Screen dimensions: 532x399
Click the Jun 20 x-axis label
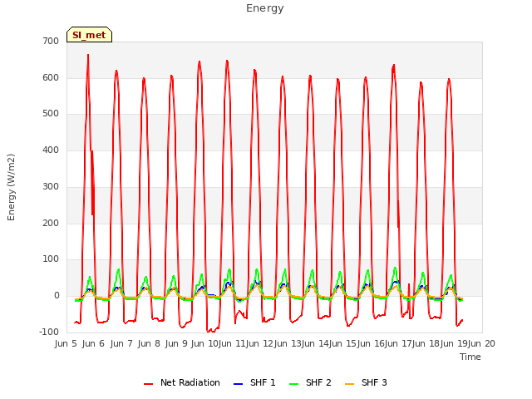(481, 343)
